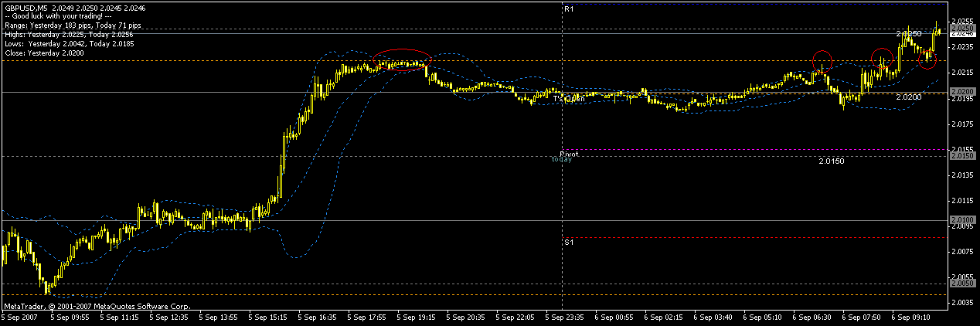Select the T's Open label
980x326 pixels.
pos(568,99)
